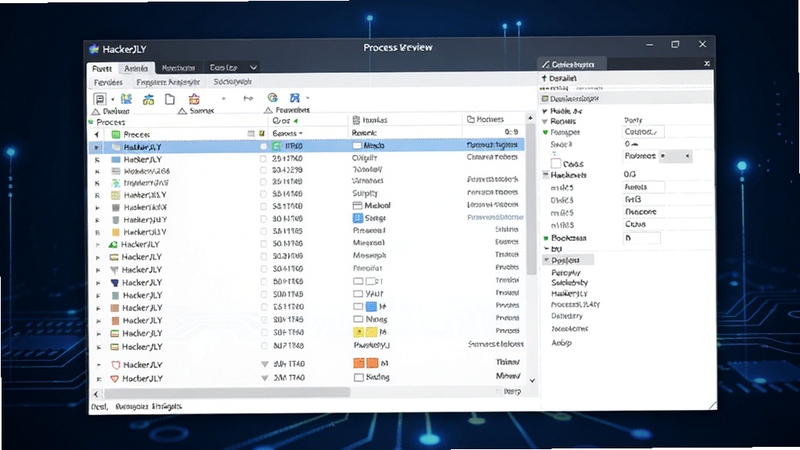Click the pencil icon on the right panel tab

545,64
